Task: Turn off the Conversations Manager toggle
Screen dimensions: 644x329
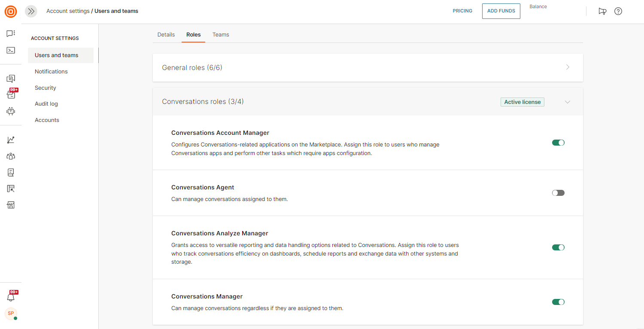Action: click(x=558, y=302)
